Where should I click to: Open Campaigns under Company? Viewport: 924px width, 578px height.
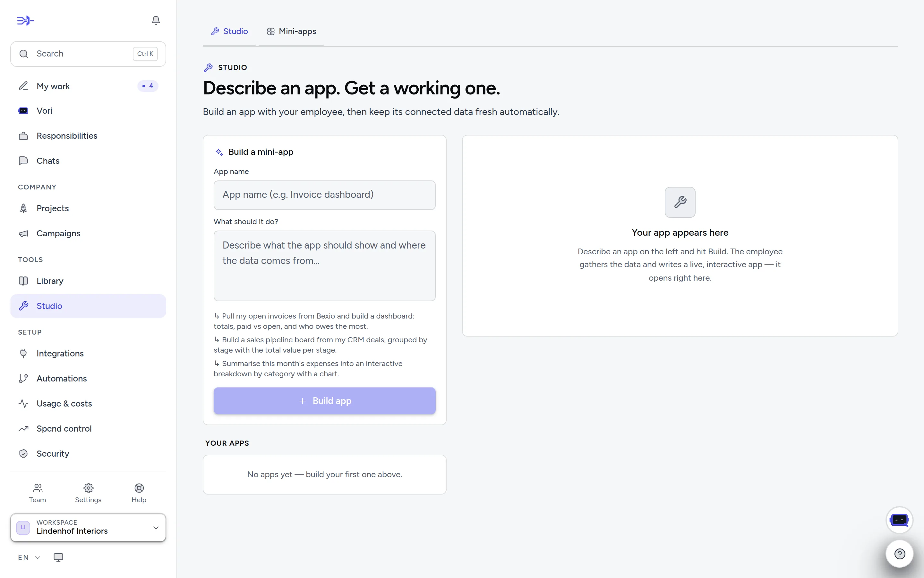click(x=88, y=233)
